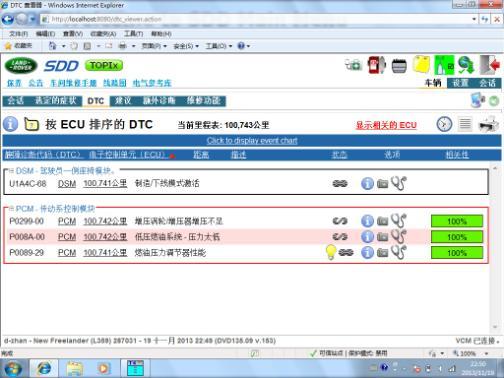Open the printer icon for DTC list
The width and height of the screenshot is (504, 378).
pyautogui.click(x=488, y=124)
